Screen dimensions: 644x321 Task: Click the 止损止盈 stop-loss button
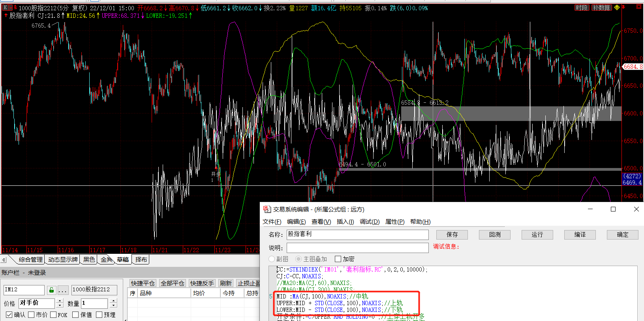tap(248, 283)
